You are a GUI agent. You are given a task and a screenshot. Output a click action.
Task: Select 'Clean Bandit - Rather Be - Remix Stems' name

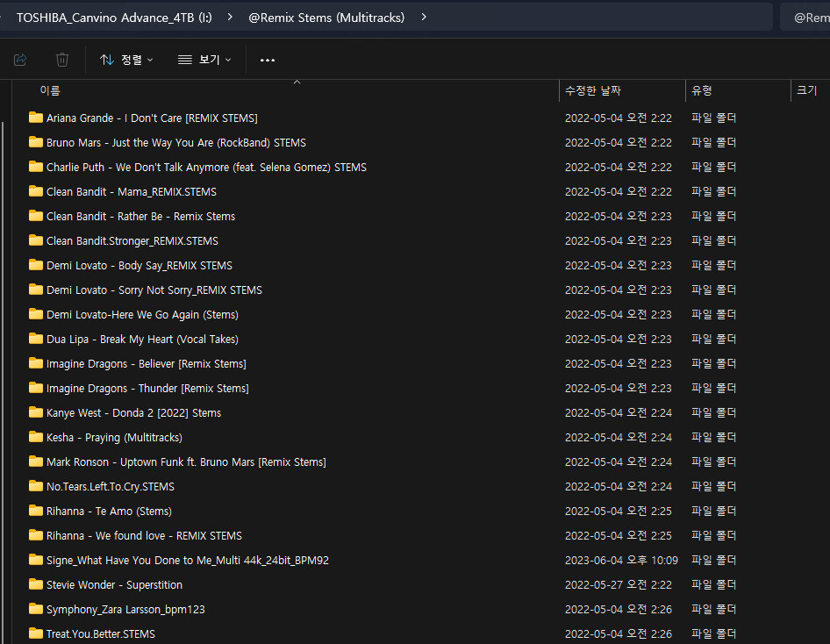140,217
